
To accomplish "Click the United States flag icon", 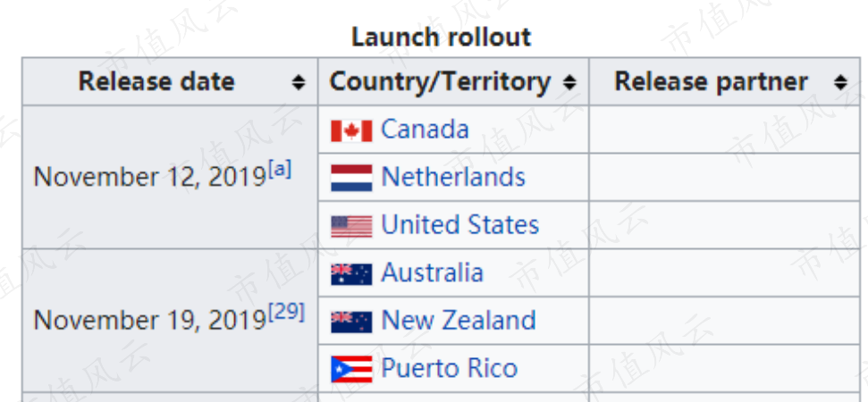I will 351,226.
